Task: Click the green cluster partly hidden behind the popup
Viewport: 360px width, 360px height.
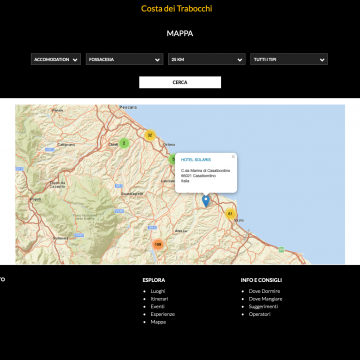Action: pyautogui.click(x=171, y=159)
